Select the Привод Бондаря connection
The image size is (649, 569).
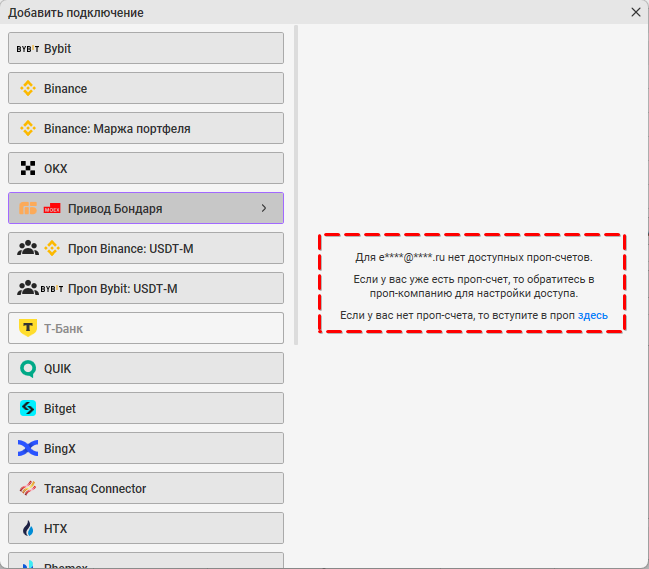(146, 208)
